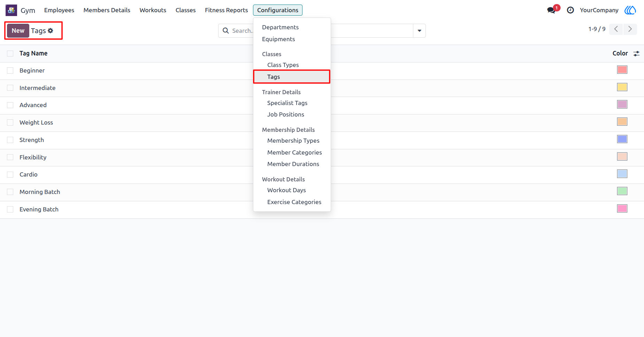The height and width of the screenshot is (337, 644).
Task: Choose Tags in Configurations menu
Action: pos(292,77)
